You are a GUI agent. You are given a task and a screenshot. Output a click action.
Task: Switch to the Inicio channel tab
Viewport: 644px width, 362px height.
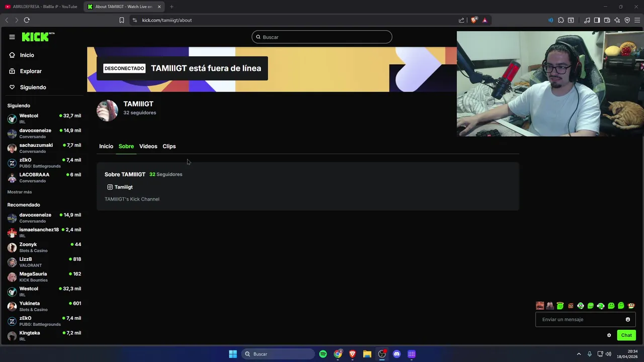click(106, 146)
